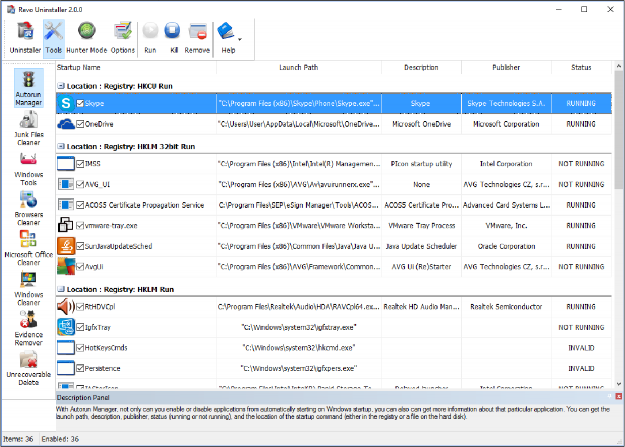Collapse the Registry: HKCU Run group

click(61, 86)
